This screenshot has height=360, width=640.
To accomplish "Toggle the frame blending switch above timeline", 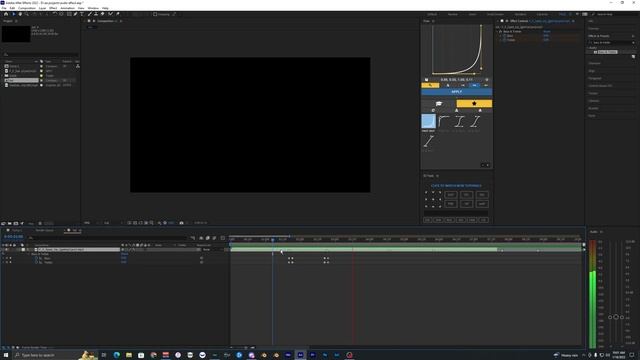I will [208, 238].
